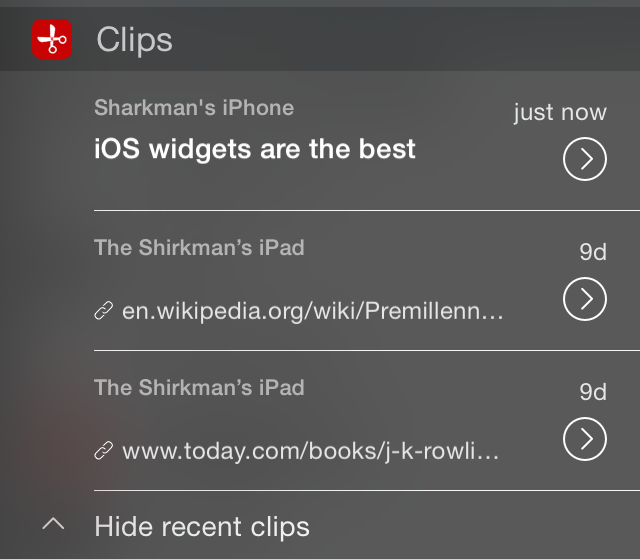Tap the iPad label above the today.com link

coord(199,387)
